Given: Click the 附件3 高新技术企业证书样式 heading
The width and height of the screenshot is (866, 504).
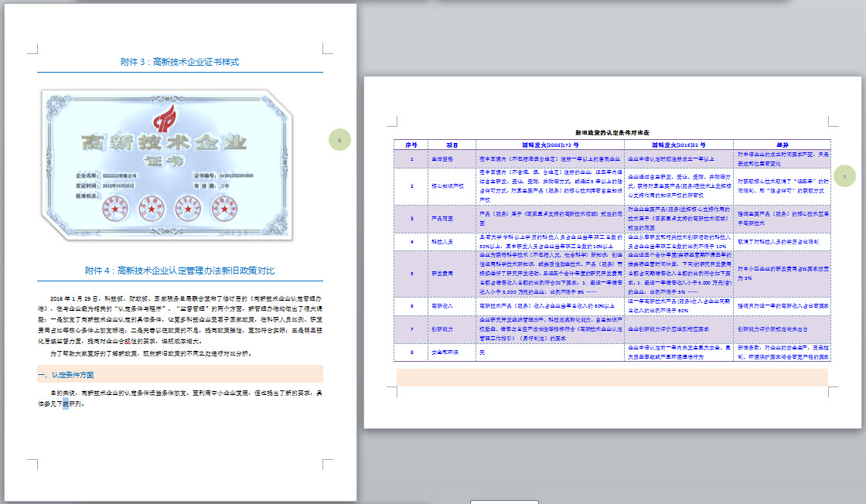Looking at the screenshot, I should point(180,62).
